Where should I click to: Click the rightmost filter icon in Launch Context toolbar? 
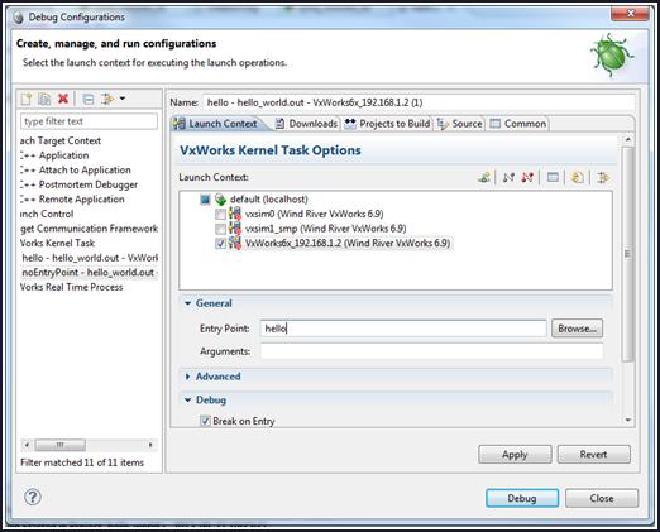tap(603, 177)
